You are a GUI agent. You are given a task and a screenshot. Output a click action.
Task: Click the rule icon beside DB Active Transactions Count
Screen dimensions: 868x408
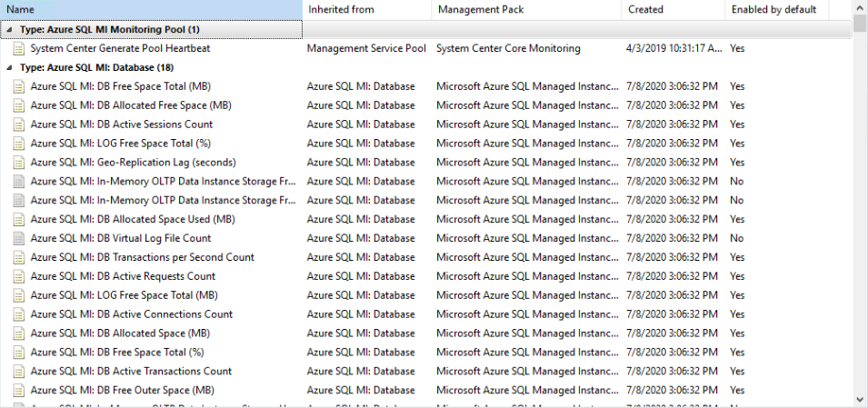pos(19,371)
